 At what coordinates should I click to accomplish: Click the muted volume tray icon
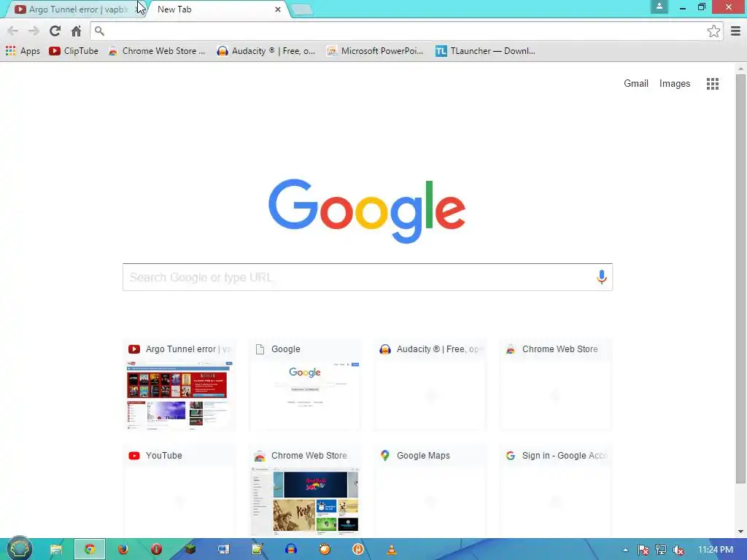coord(678,550)
